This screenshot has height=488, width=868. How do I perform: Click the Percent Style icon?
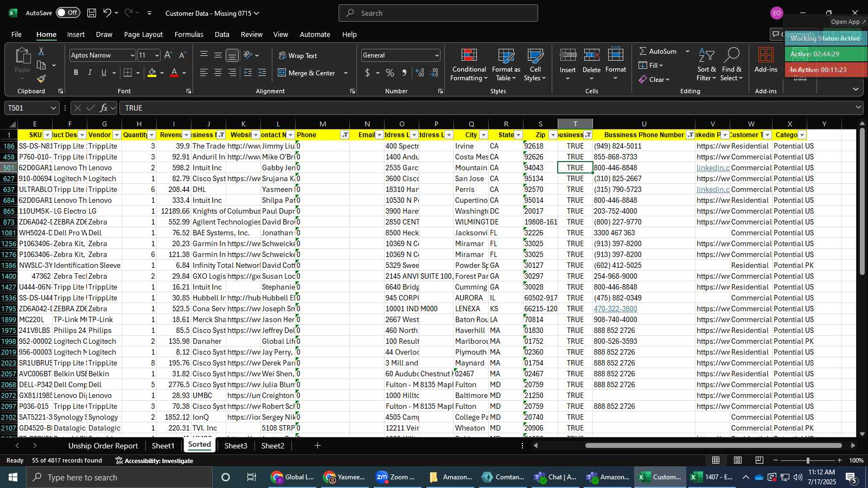pyautogui.click(x=390, y=73)
